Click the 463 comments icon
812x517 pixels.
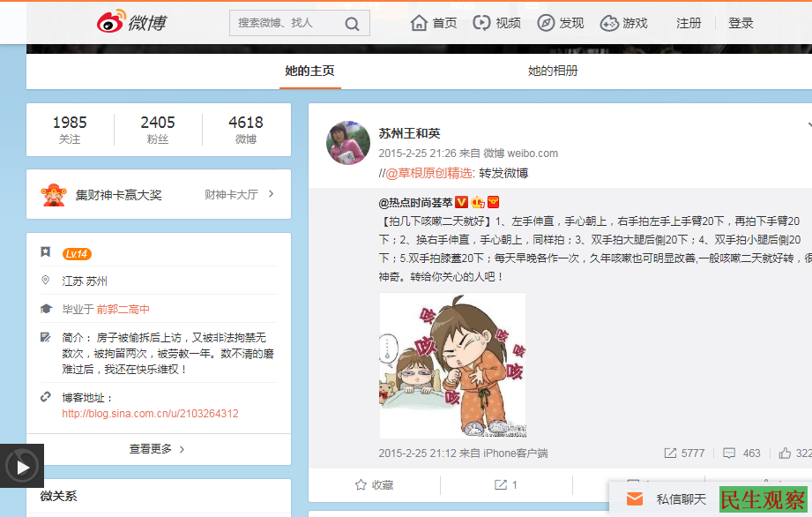(729, 453)
